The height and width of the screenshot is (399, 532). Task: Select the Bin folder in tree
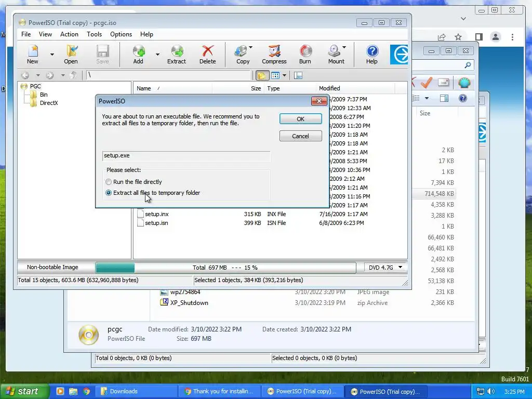[x=44, y=95]
